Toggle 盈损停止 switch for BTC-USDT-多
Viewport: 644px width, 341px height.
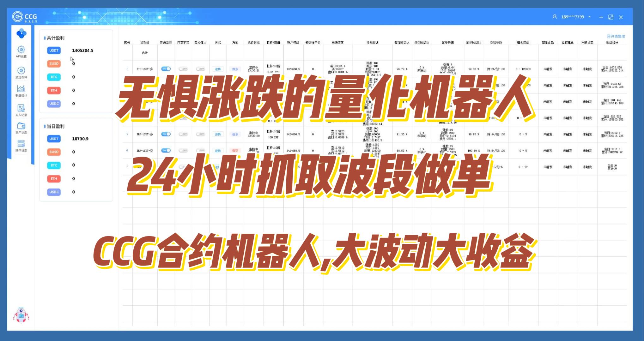200,69
